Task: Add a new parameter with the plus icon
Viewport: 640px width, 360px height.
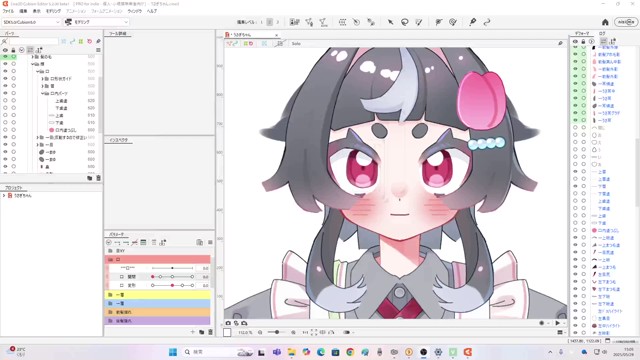Action: coord(193,332)
